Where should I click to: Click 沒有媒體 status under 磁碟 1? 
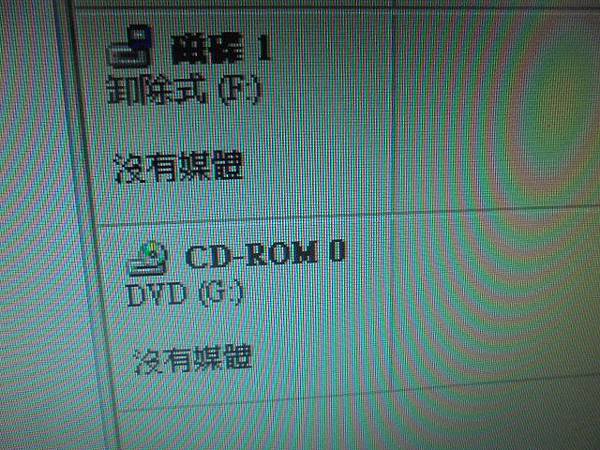pos(179,167)
